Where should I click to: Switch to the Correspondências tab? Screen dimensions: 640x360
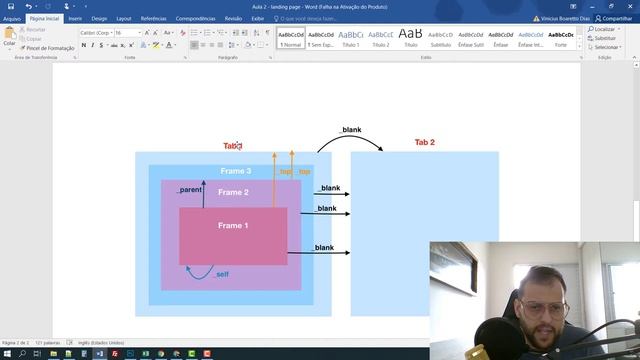[196, 19]
